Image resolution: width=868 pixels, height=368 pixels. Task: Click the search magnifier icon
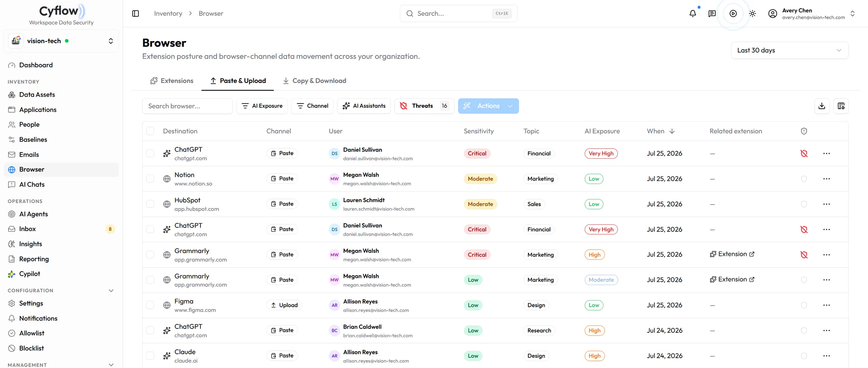(410, 13)
